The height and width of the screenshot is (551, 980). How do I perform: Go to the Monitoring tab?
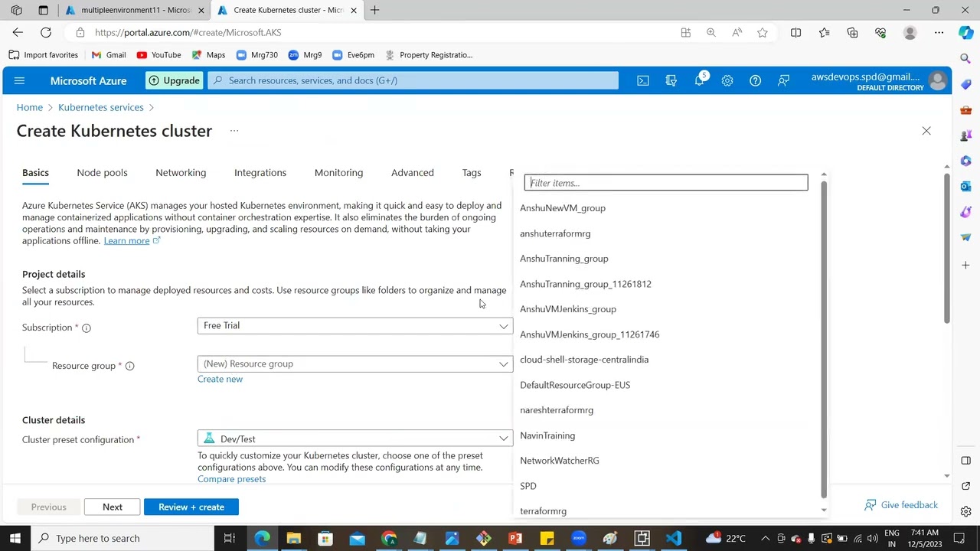click(x=338, y=173)
